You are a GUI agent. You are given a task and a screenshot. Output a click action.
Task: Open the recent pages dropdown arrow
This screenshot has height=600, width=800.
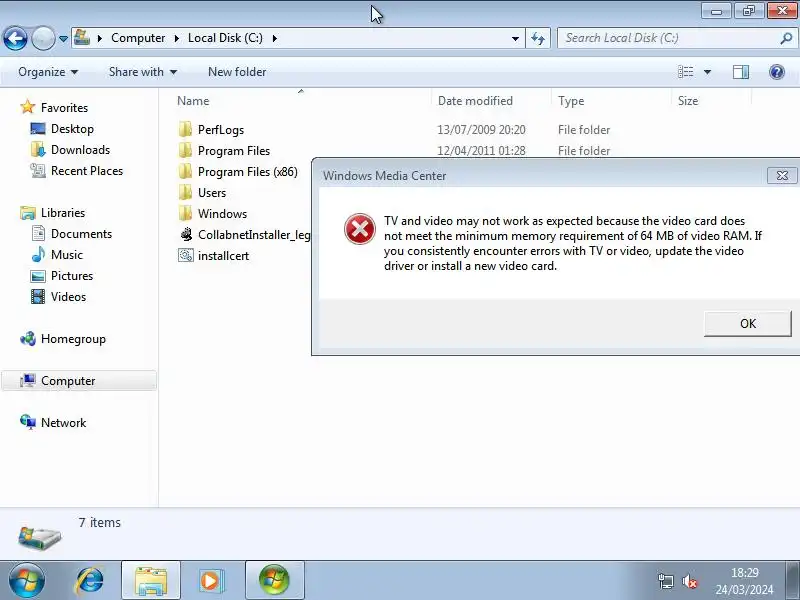tap(63, 39)
